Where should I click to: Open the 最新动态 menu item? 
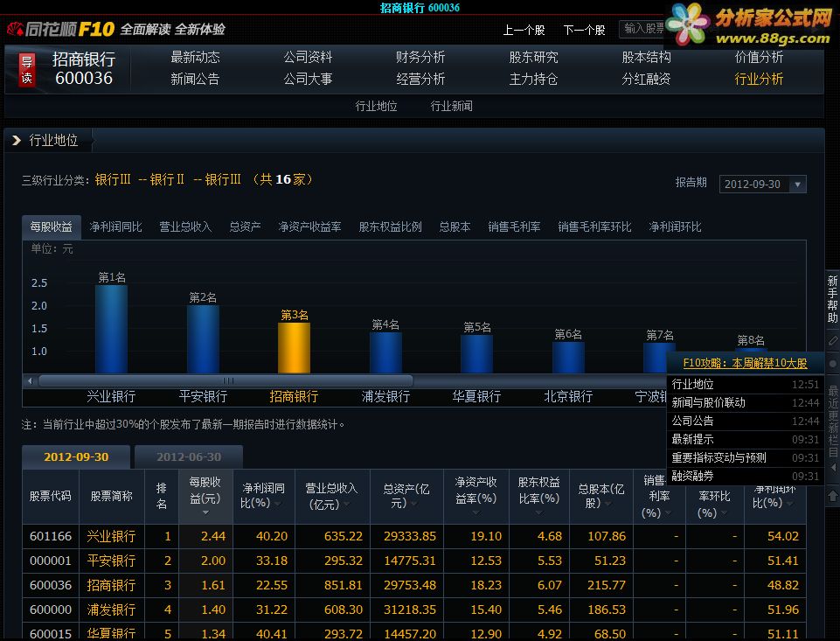click(x=195, y=58)
